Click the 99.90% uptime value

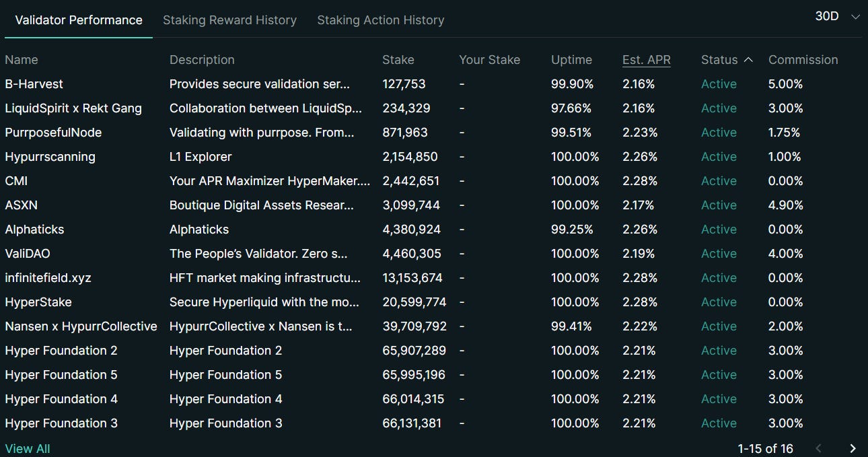coord(572,84)
